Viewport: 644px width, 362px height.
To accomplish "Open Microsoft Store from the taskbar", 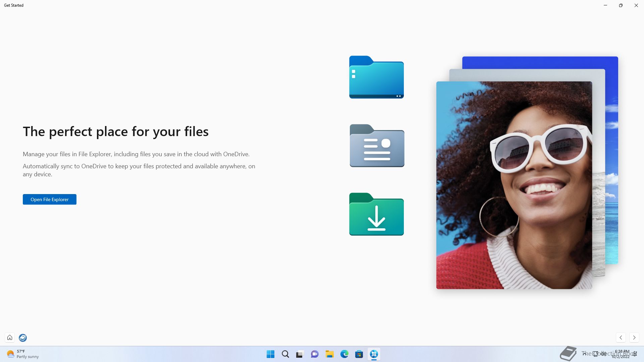I will (359, 354).
